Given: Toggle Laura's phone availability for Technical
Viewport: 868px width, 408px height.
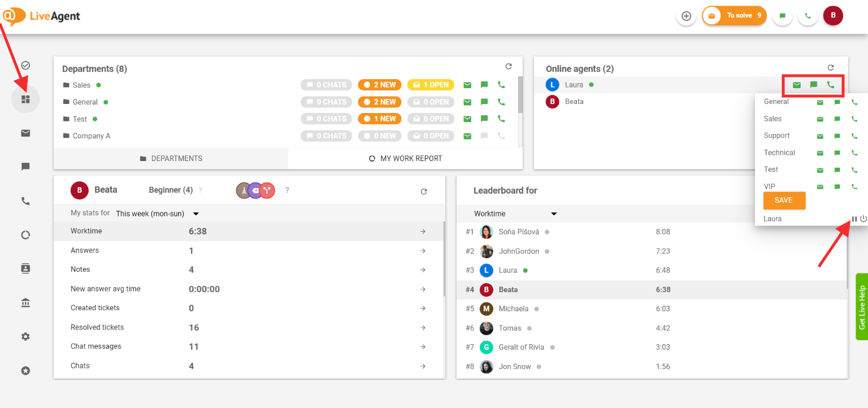Looking at the screenshot, I should click(x=854, y=153).
